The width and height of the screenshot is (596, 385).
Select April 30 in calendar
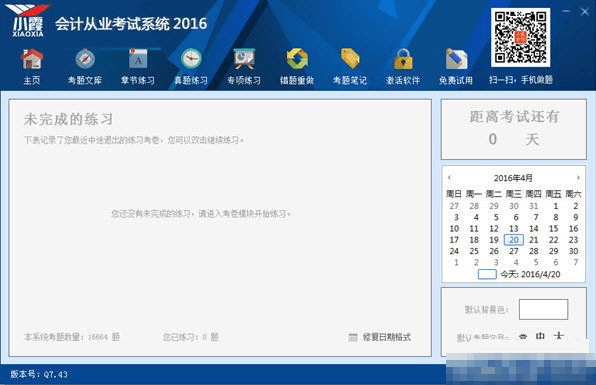[574, 251]
